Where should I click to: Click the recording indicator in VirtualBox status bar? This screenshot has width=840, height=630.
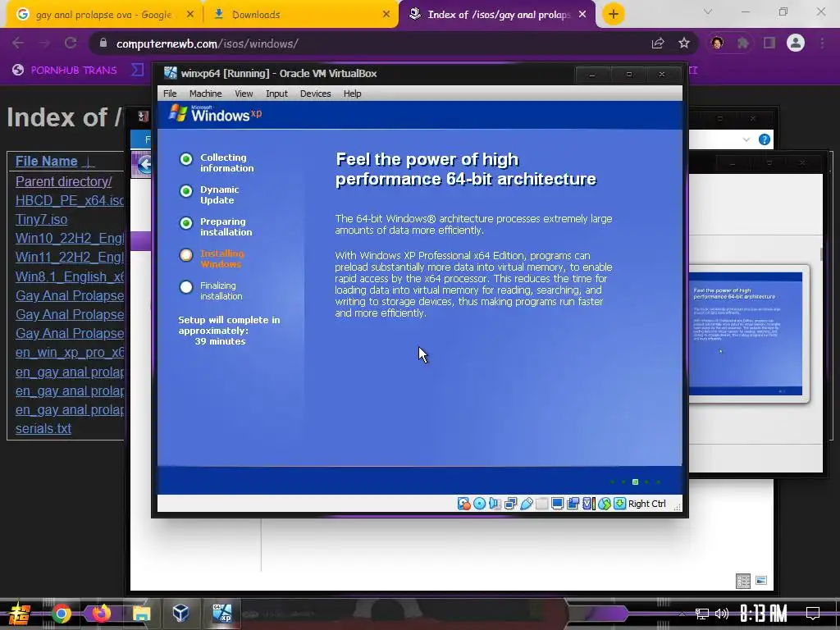[x=573, y=504]
